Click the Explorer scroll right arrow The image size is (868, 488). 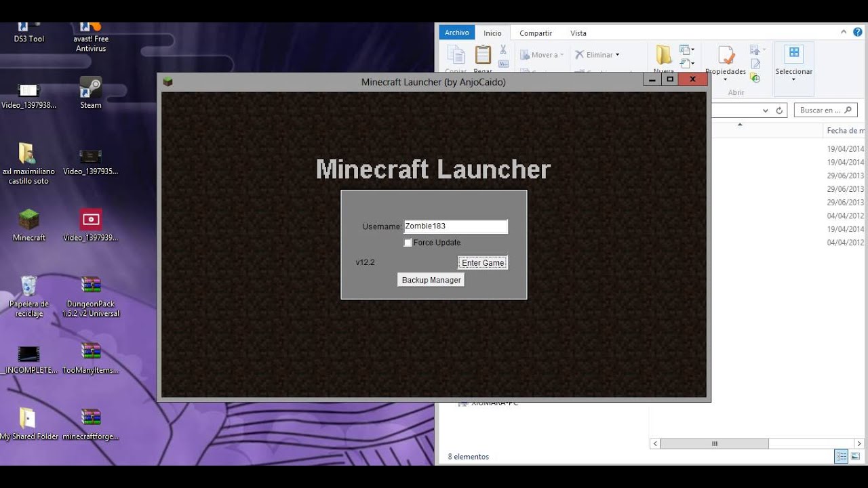click(x=859, y=444)
